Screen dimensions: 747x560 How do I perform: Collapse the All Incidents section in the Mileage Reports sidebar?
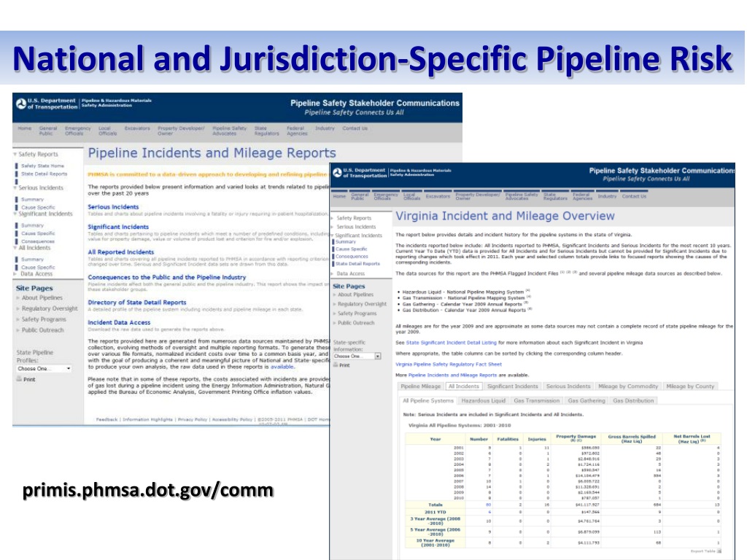click(15, 248)
